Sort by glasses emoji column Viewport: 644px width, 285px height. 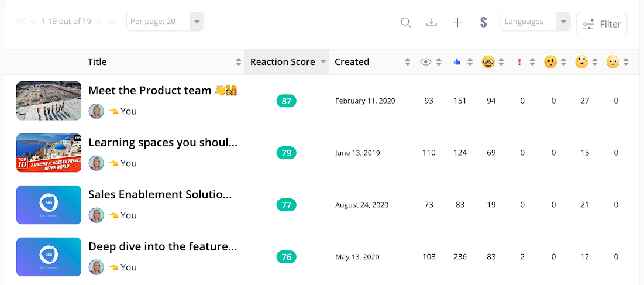point(501,62)
